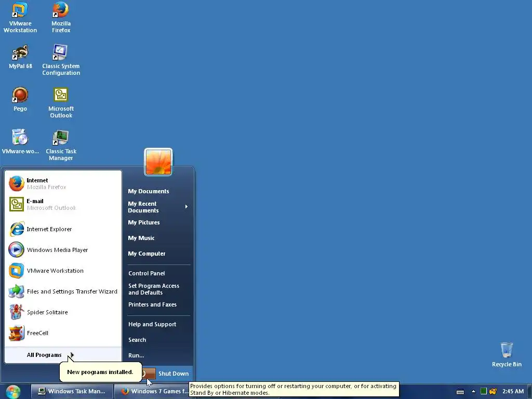The width and height of the screenshot is (532, 399).
Task: Select Classic System Configuration desktop icon
Action: [61, 60]
